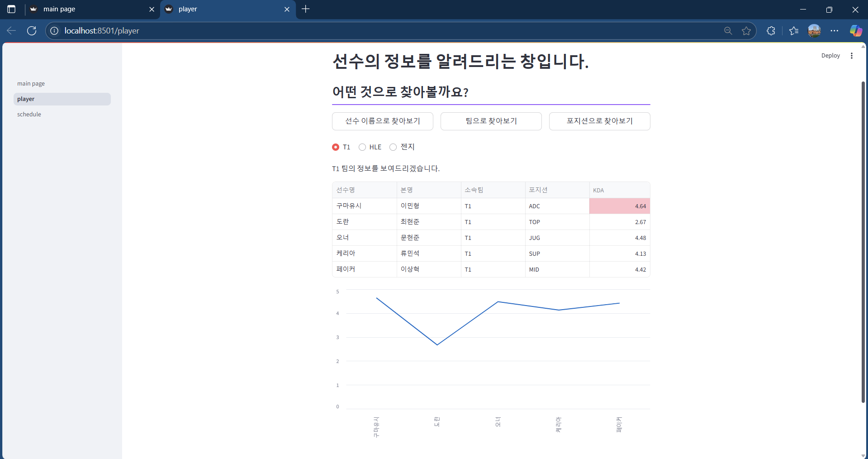Click KDA value 4.13
This screenshot has width=868, height=459.
click(620, 253)
